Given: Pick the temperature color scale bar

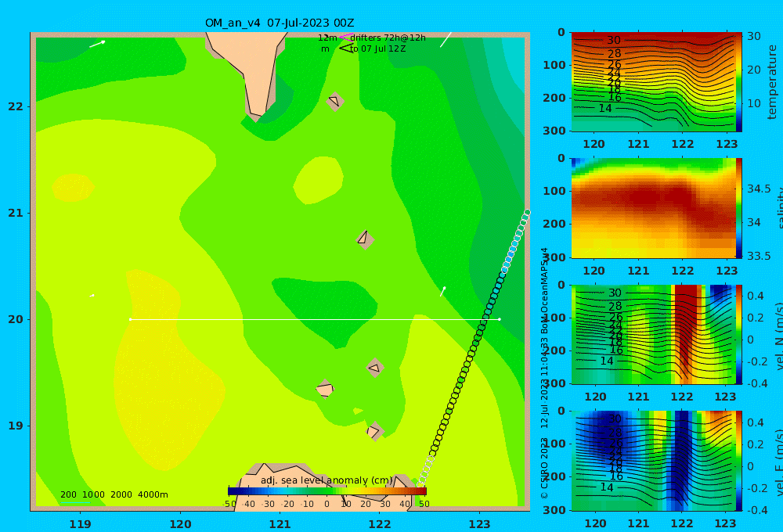Looking at the screenshot, I should tap(739, 82).
